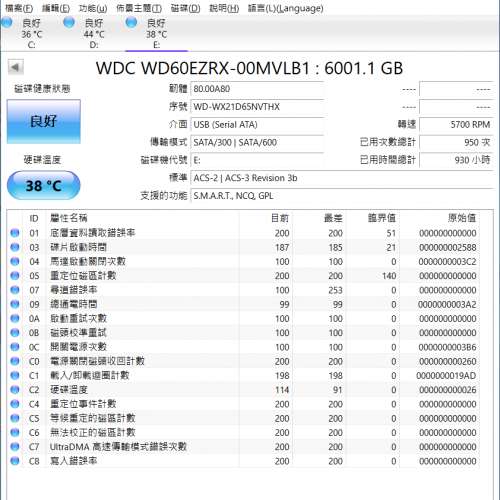
Task: Click the 目前 column header
Action: [x=280, y=218]
